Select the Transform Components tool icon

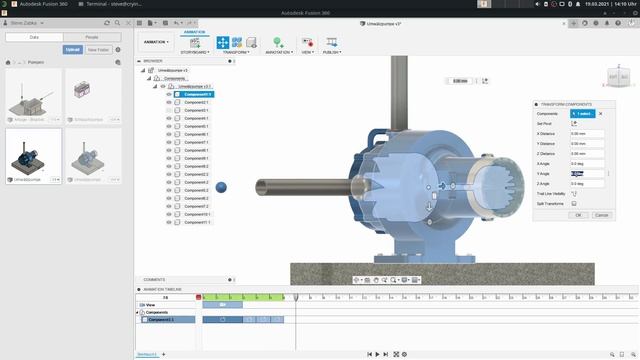(223, 42)
